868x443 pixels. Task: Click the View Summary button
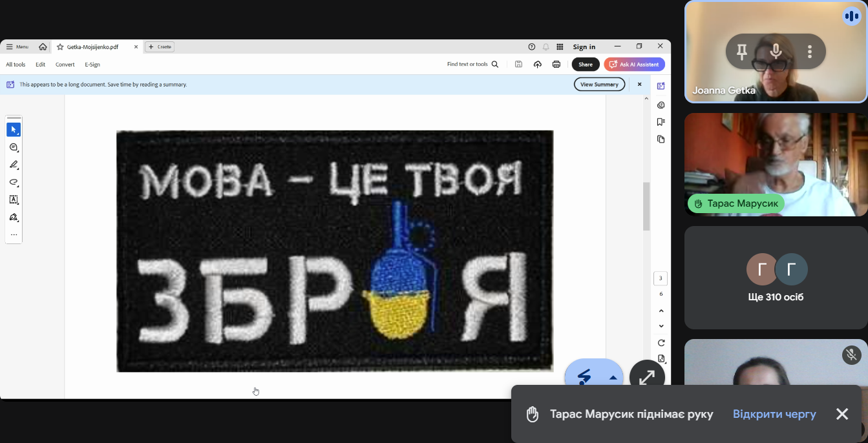599,85
